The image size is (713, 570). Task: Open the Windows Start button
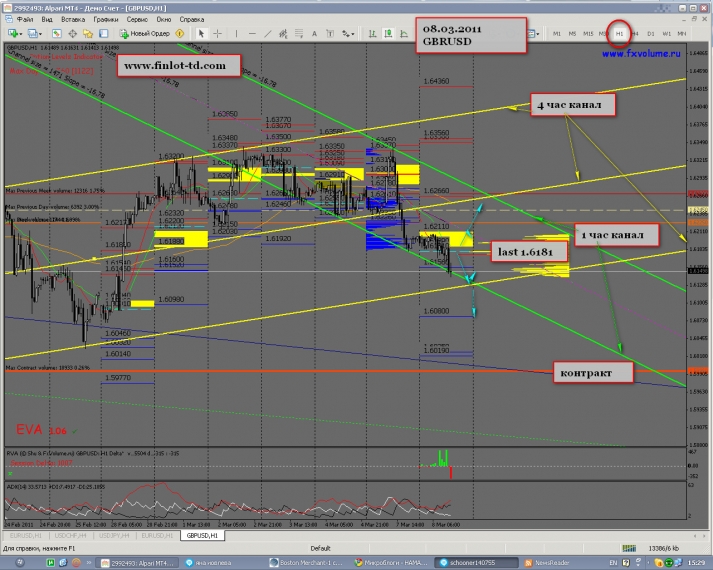click(20, 563)
